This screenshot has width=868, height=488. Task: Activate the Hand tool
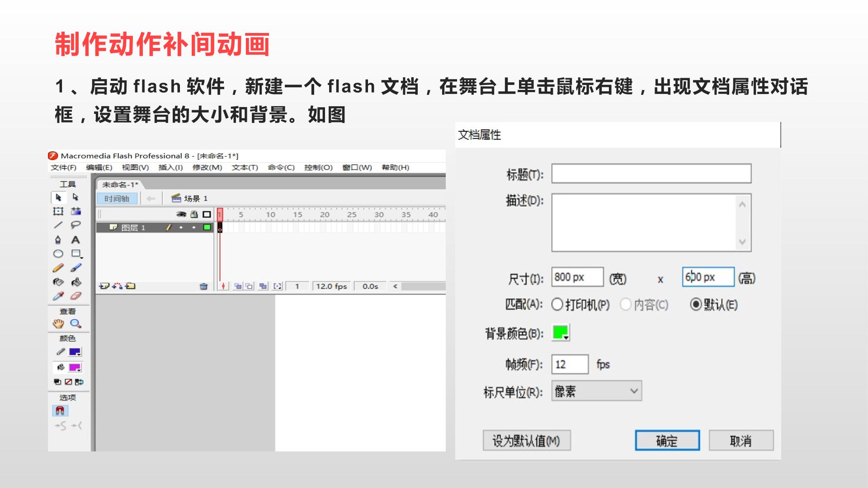pyautogui.click(x=58, y=324)
